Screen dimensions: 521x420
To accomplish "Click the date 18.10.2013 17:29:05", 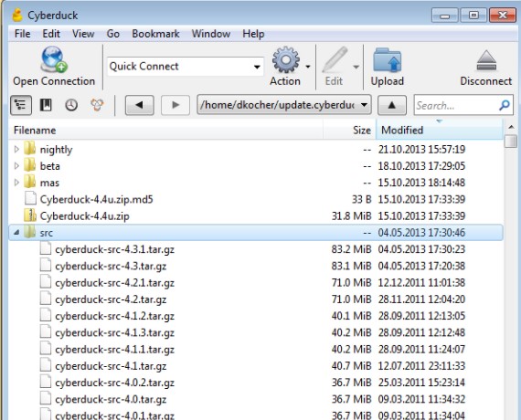I will click(x=421, y=166).
